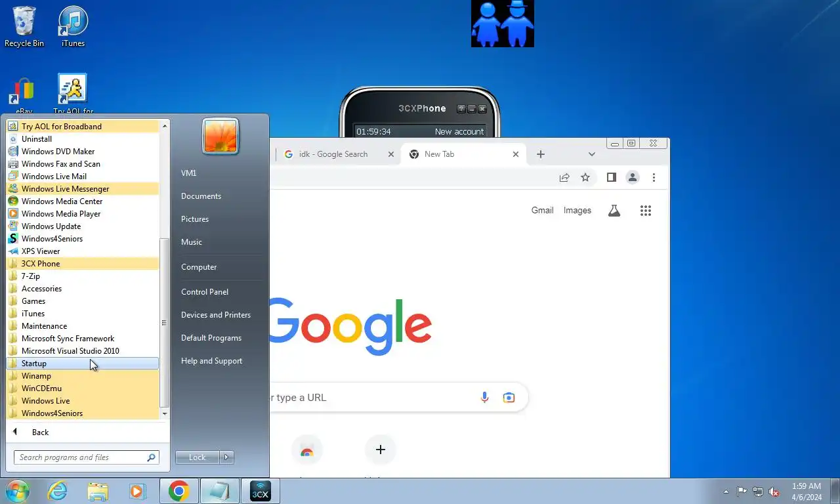Open Windows Update entry
The height and width of the screenshot is (504, 840).
click(83, 226)
